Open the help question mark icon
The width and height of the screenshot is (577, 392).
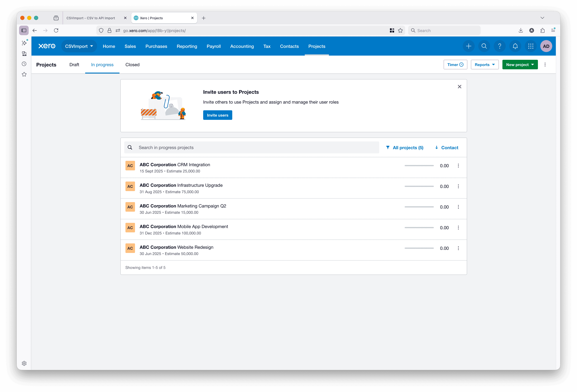click(500, 46)
